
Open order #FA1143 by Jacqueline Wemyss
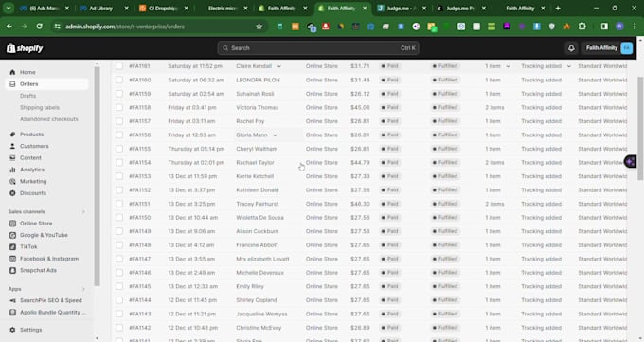pyautogui.click(x=140, y=314)
